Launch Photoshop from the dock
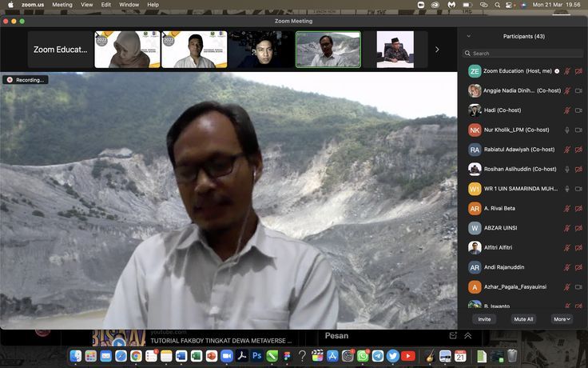 pos(257,356)
